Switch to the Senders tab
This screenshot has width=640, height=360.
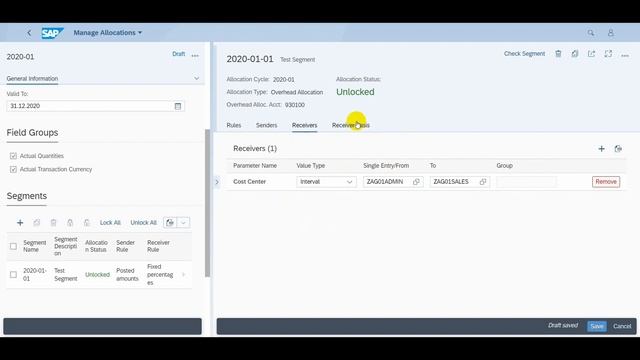pyautogui.click(x=267, y=125)
